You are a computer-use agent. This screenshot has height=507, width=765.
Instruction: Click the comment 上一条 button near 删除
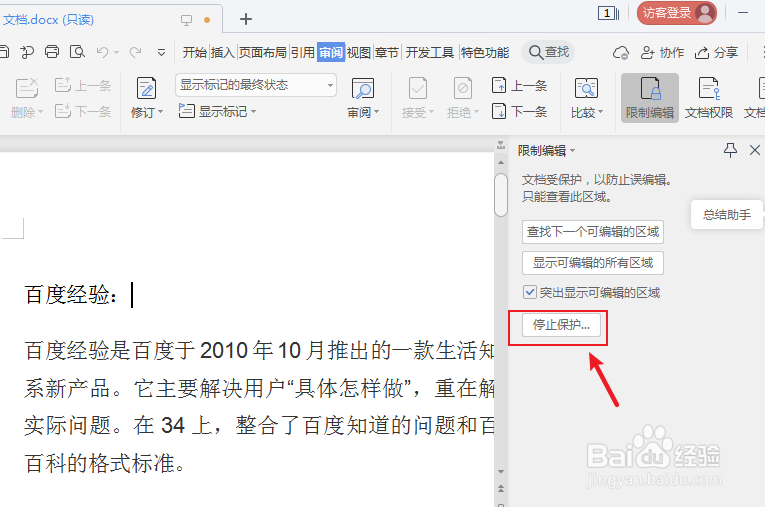pos(83,85)
